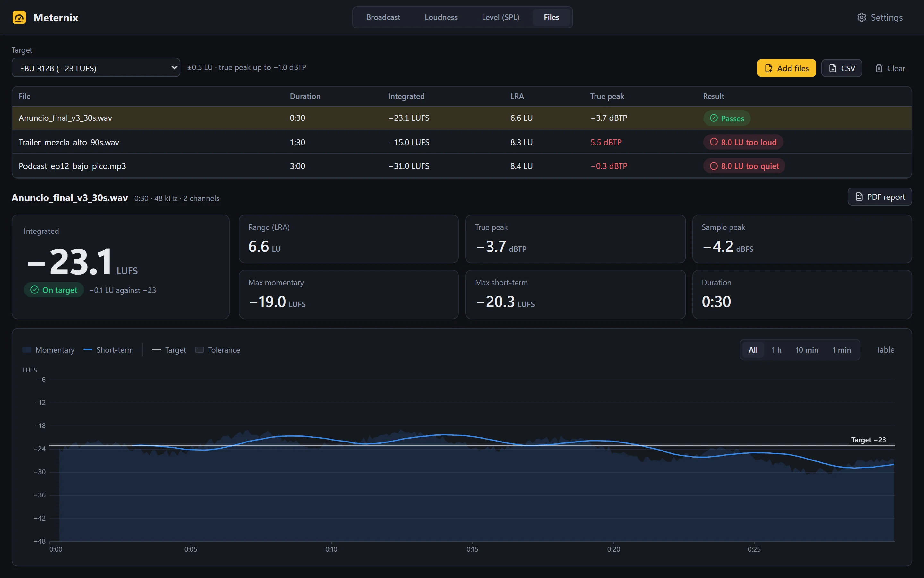This screenshot has width=924, height=578.
Task: Set chart range to 1 min
Action: click(x=842, y=350)
